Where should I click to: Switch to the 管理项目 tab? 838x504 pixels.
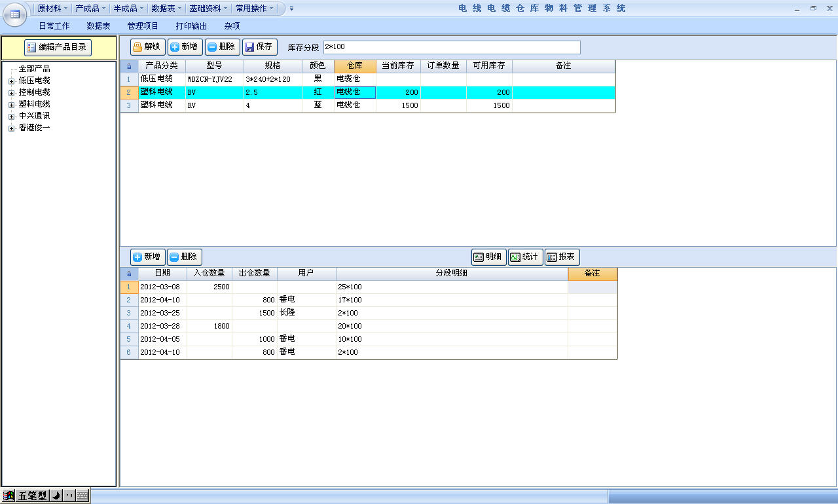[x=143, y=26]
